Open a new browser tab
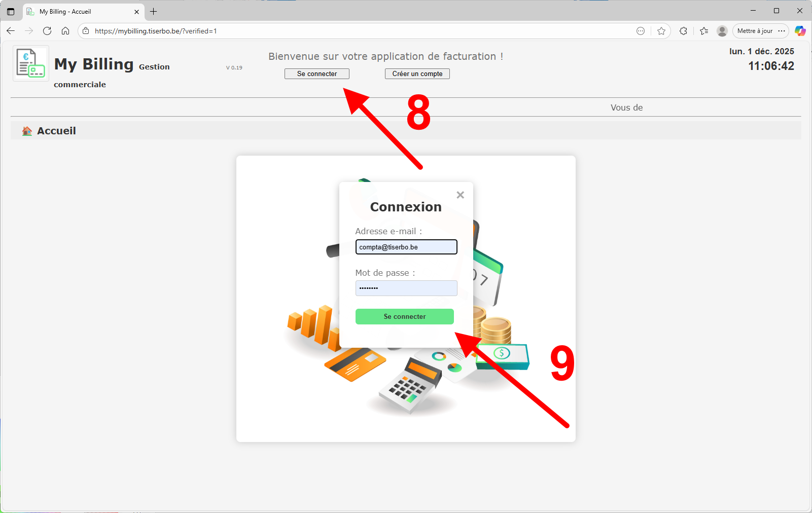Image resolution: width=812 pixels, height=513 pixels. (x=154, y=12)
